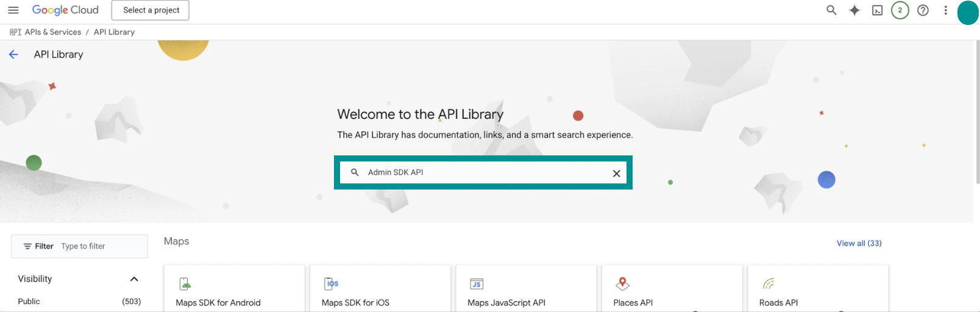980x312 pixels.
Task: Open the Maps JavaScript API card
Action: click(x=526, y=288)
